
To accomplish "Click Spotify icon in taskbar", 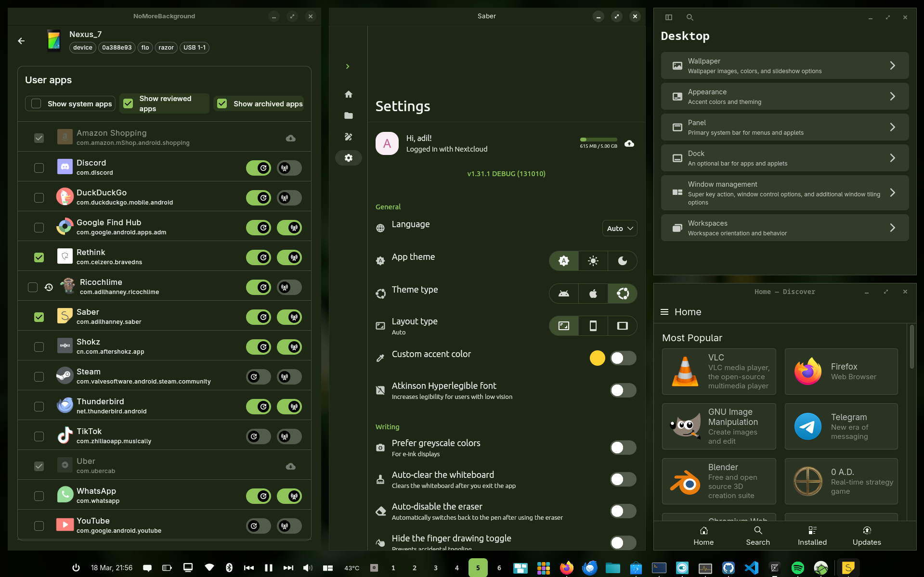I will point(798,568).
